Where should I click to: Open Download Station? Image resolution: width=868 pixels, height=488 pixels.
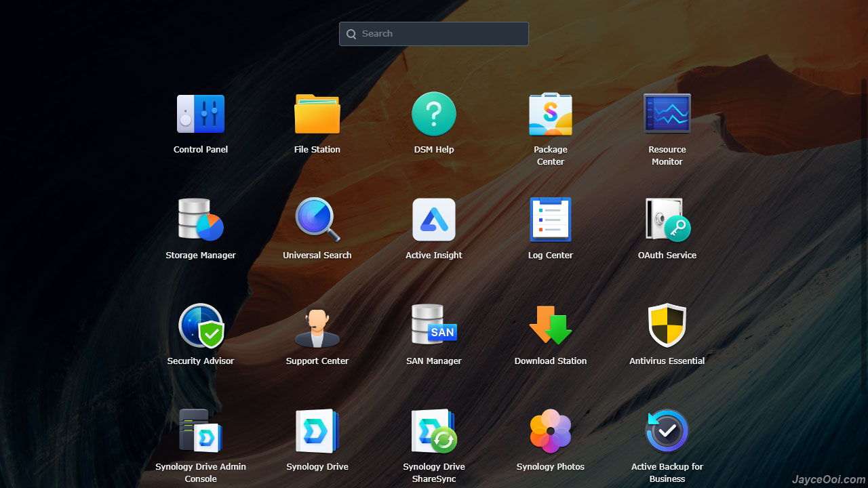click(551, 325)
